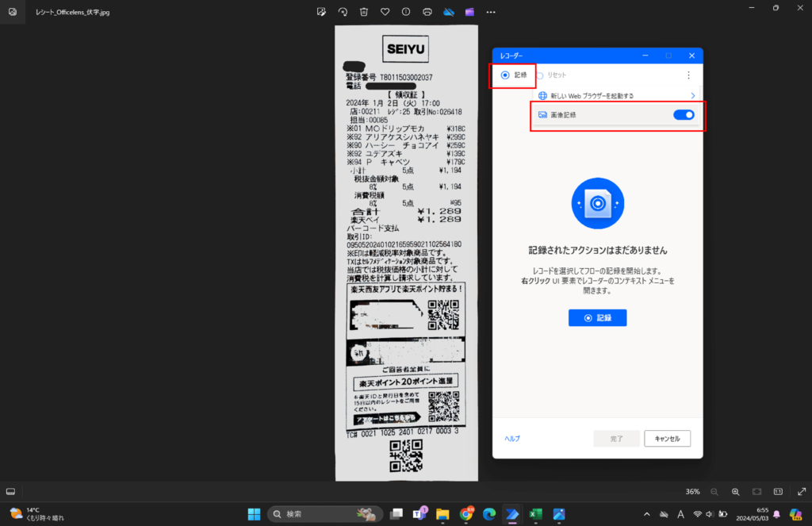The height and width of the screenshot is (526, 812).
Task: Zoom in the photo with plus magnifier
Action: point(735,491)
